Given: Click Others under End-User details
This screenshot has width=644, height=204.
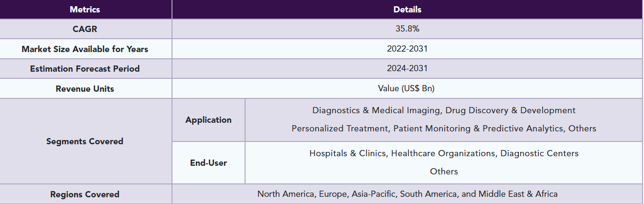Looking at the screenshot, I should point(443,172).
